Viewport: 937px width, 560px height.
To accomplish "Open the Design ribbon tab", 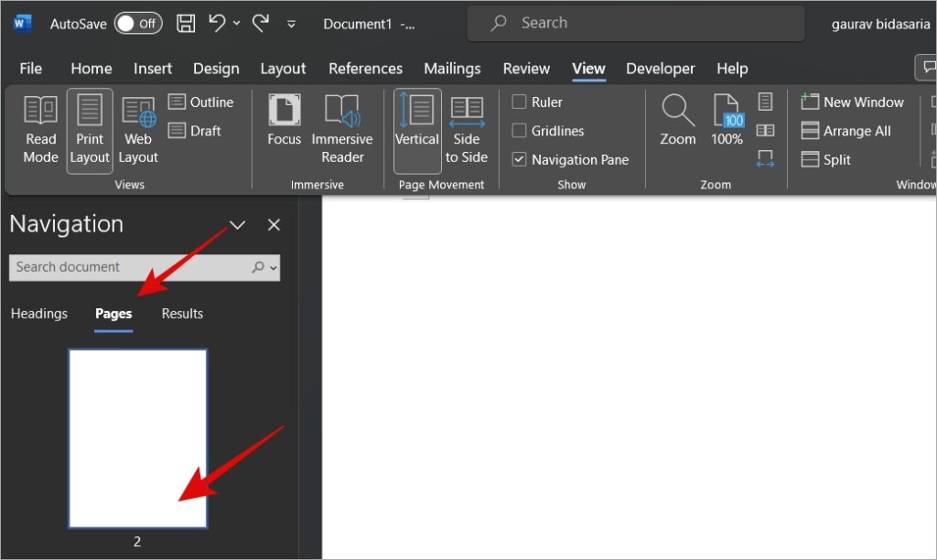I will click(x=216, y=69).
